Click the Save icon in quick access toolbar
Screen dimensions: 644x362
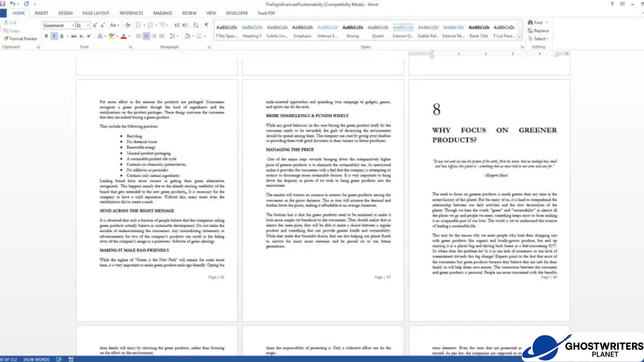click(x=2, y=4)
